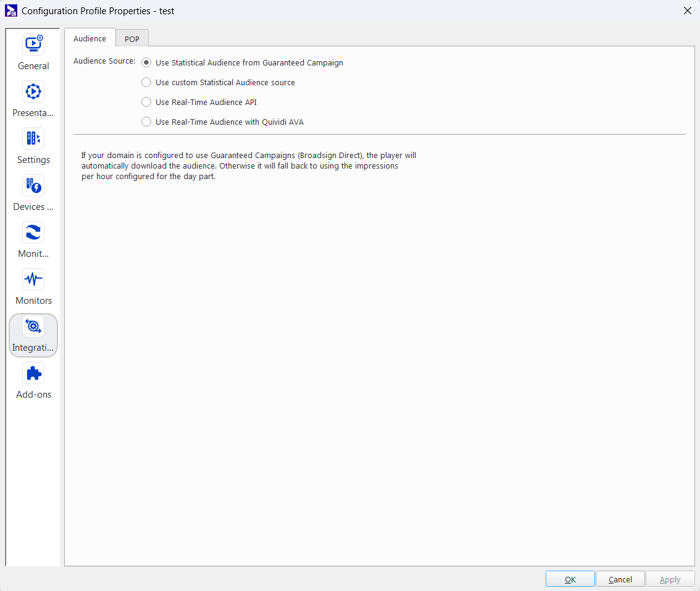This screenshot has width=700, height=591.
Task: Enable Use Real-Time Audience API option
Action: 146,102
